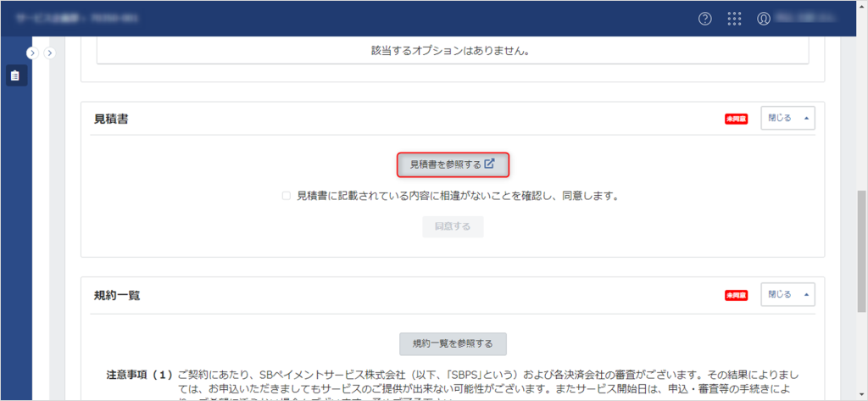Viewport: 868px width, 401px height.
Task: Click the 見積書を参照する button
Action: tap(453, 164)
